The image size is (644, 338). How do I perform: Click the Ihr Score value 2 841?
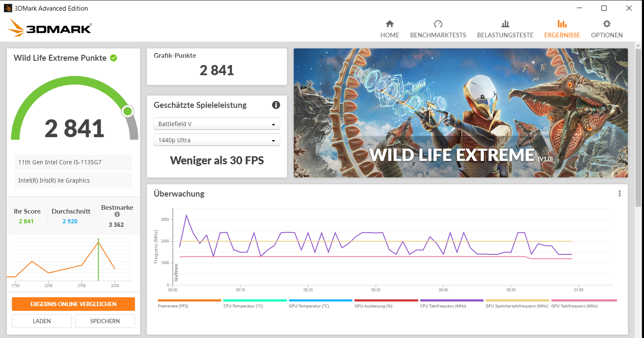pos(26,221)
